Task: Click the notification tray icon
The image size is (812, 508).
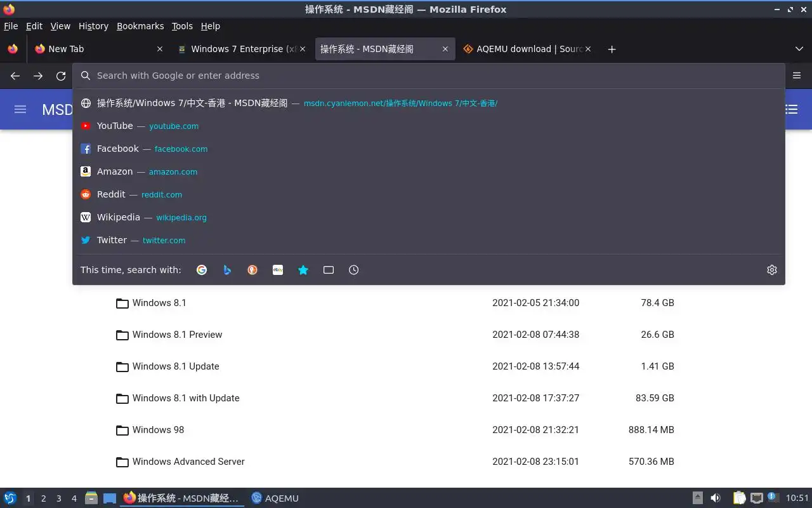Action: (773, 498)
